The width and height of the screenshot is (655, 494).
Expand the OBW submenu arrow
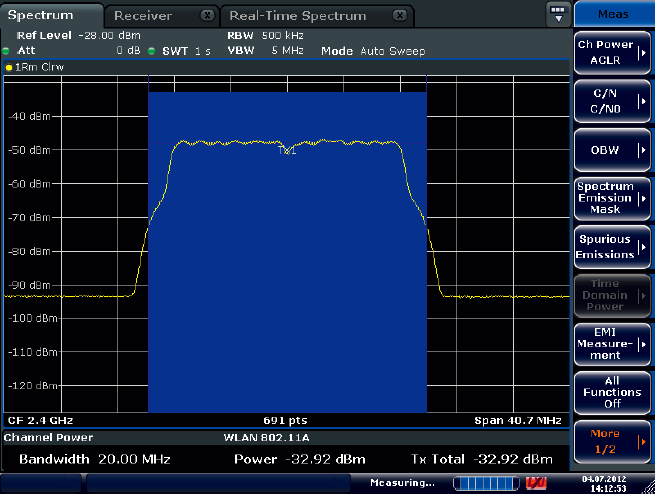click(642, 150)
